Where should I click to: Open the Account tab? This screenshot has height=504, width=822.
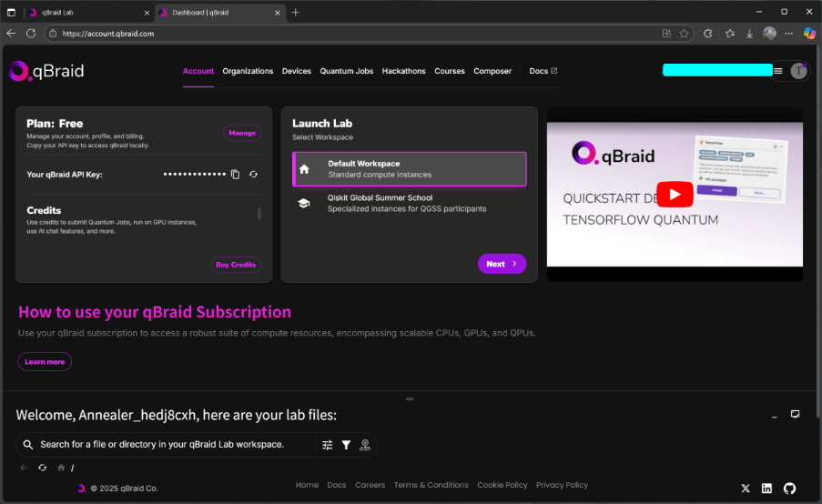(198, 71)
